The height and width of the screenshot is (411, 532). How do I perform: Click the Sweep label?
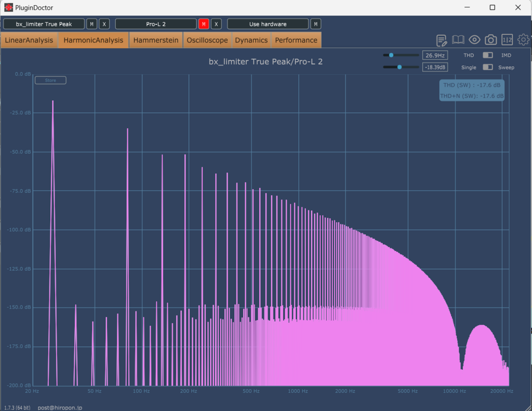(506, 67)
